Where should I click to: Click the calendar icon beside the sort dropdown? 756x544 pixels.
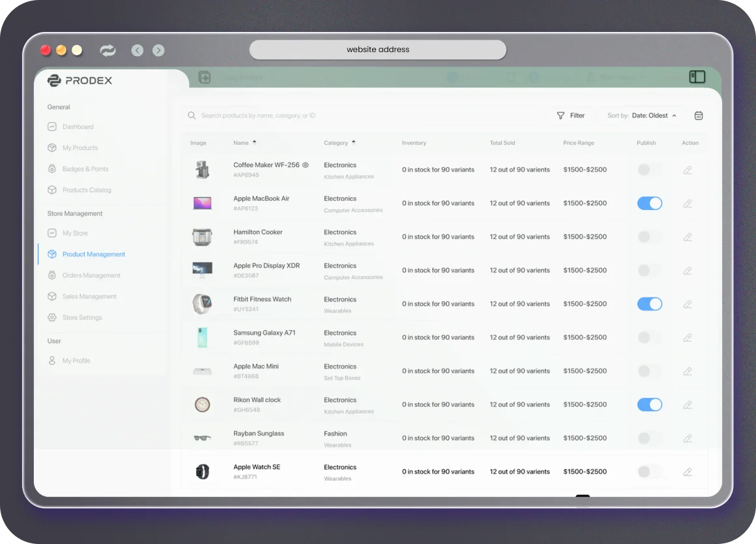click(698, 115)
